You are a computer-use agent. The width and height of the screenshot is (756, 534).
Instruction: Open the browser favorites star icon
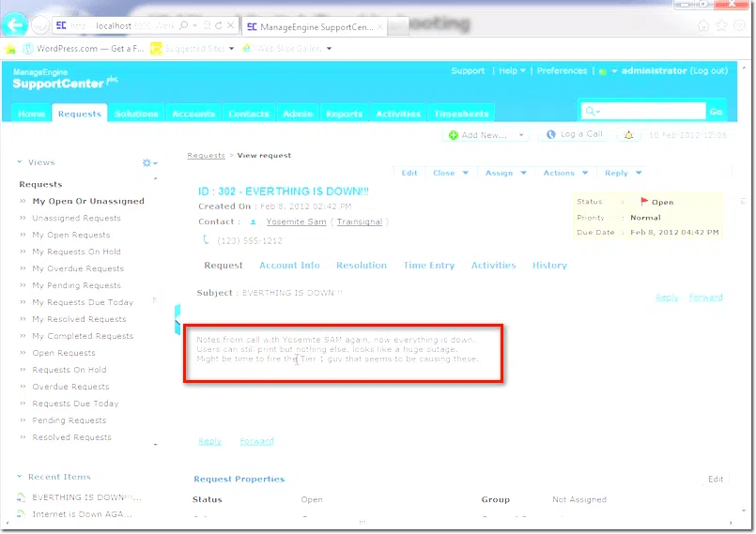[x=722, y=25]
